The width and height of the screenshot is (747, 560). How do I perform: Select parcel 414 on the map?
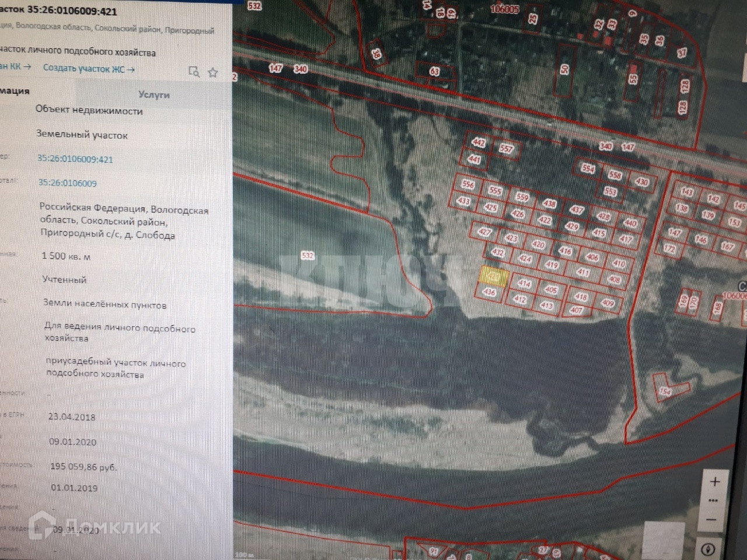tap(524, 283)
